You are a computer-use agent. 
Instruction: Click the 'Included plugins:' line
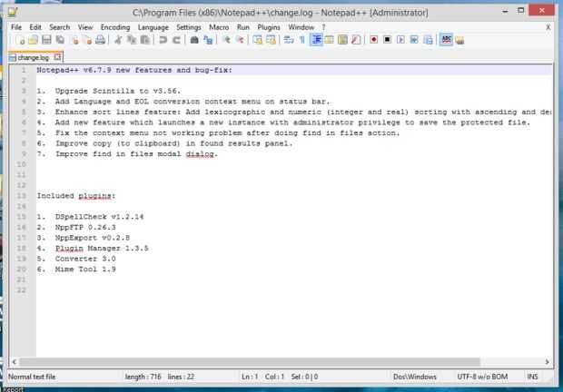pyautogui.click(x=76, y=196)
